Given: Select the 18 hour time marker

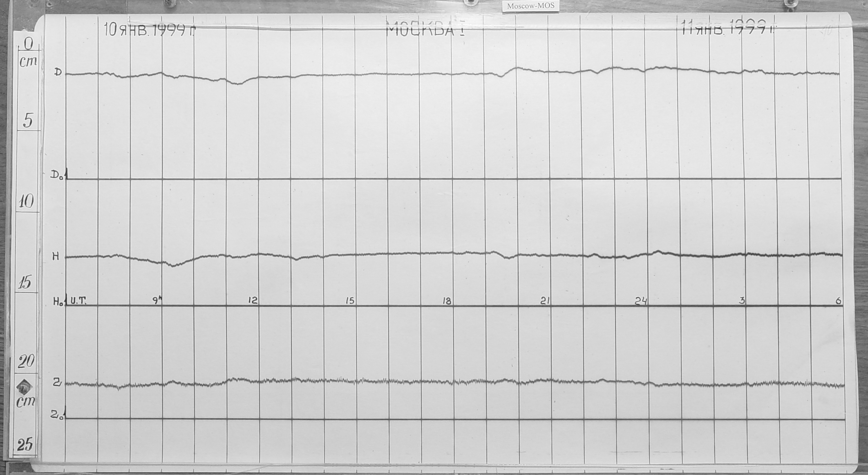Looking at the screenshot, I should tap(447, 301).
